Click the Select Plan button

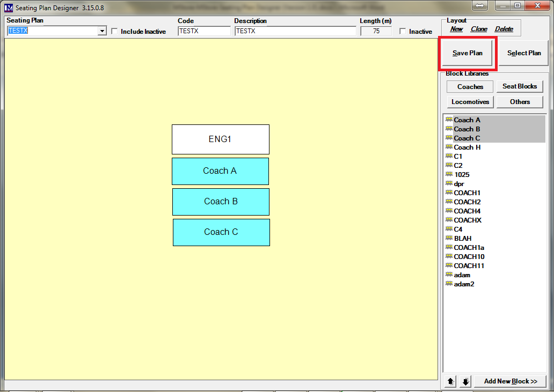coord(523,53)
